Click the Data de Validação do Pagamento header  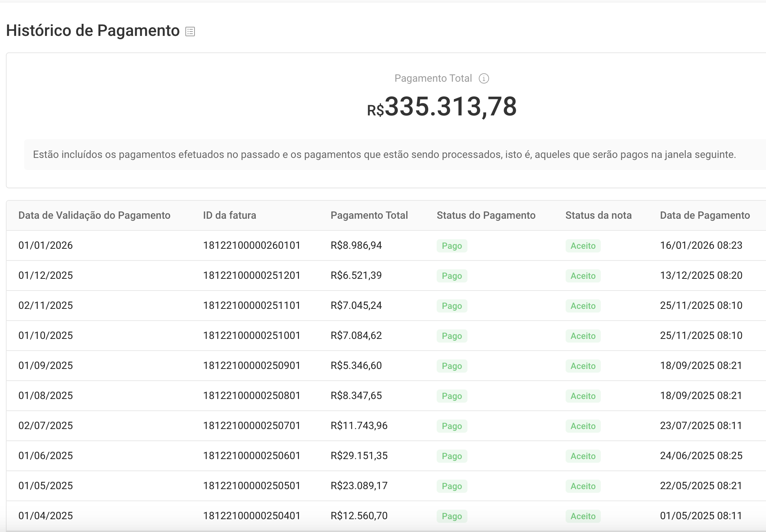click(94, 215)
